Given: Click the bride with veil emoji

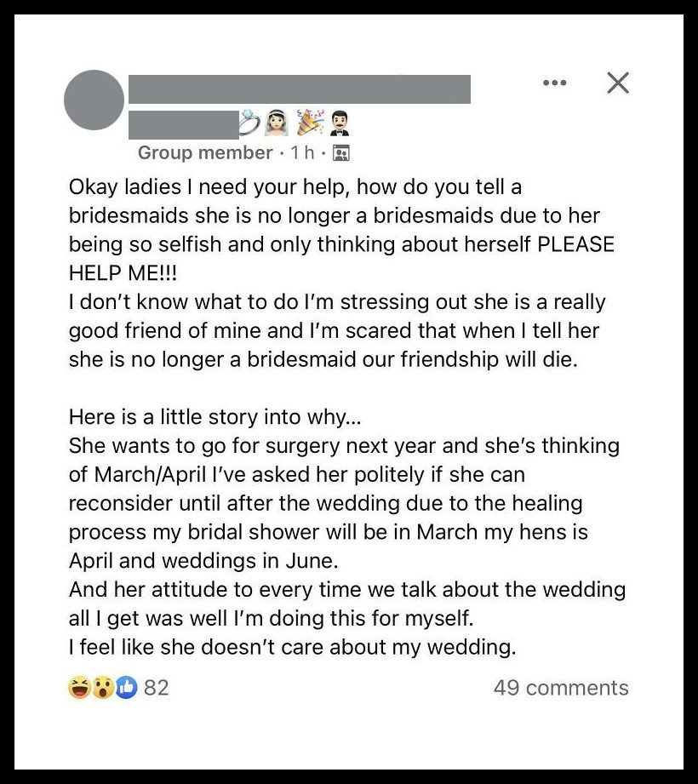Looking at the screenshot, I should point(277,123).
